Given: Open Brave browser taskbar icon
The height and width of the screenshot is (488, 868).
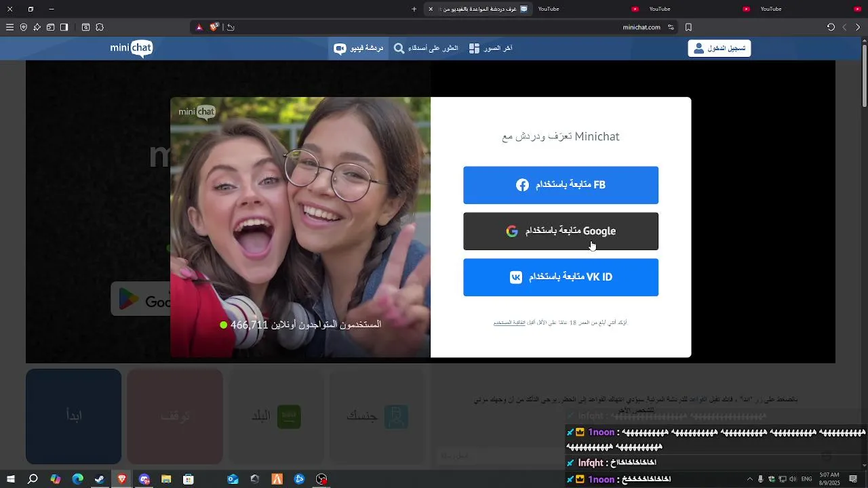Looking at the screenshot, I should coord(122,479).
